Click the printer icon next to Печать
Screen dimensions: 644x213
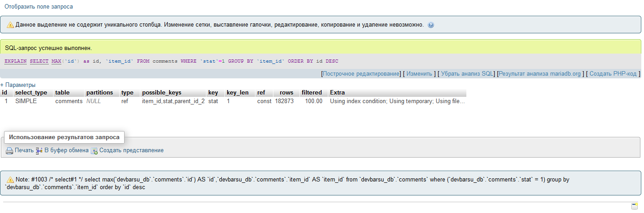[x=9, y=151]
